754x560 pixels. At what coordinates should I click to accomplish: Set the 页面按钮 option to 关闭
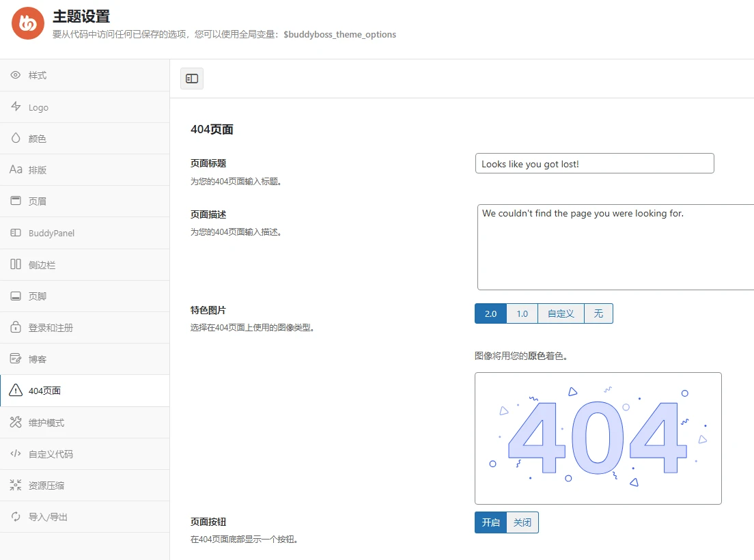(522, 522)
